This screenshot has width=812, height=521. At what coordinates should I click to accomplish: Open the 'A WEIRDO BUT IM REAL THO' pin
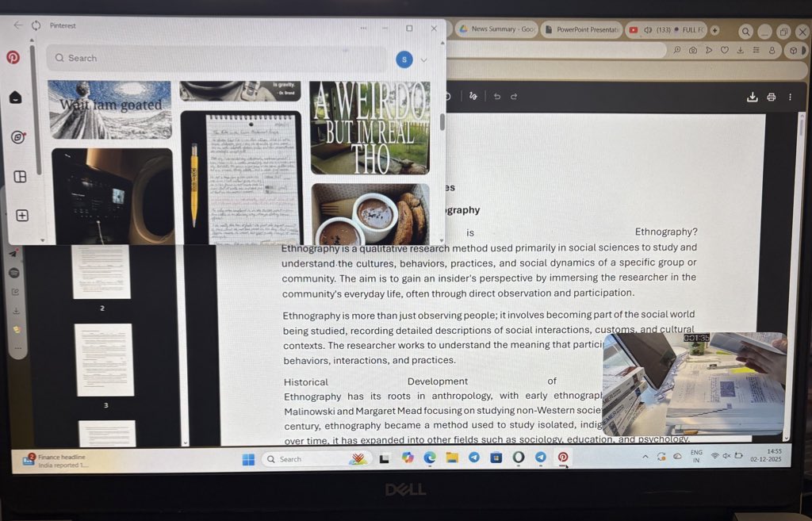tap(370, 128)
